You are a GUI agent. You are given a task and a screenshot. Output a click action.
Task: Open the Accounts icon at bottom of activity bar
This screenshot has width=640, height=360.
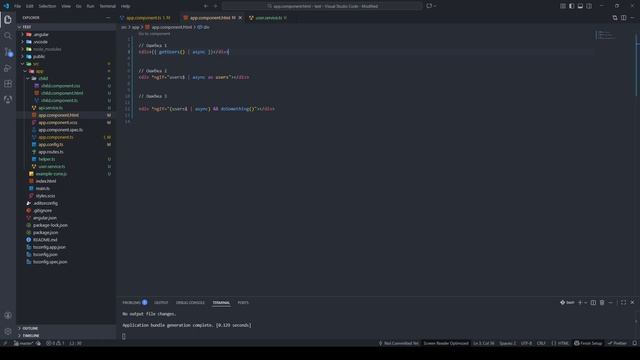click(8, 316)
